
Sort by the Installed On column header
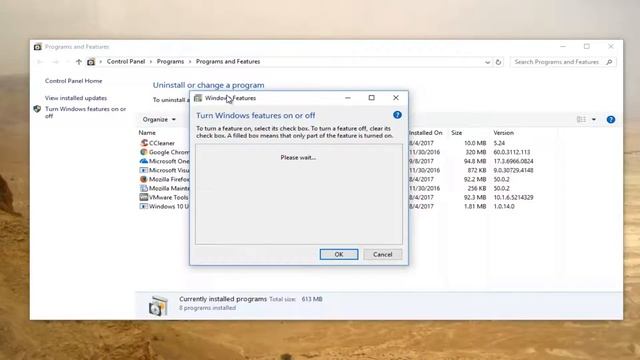coord(426,133)
